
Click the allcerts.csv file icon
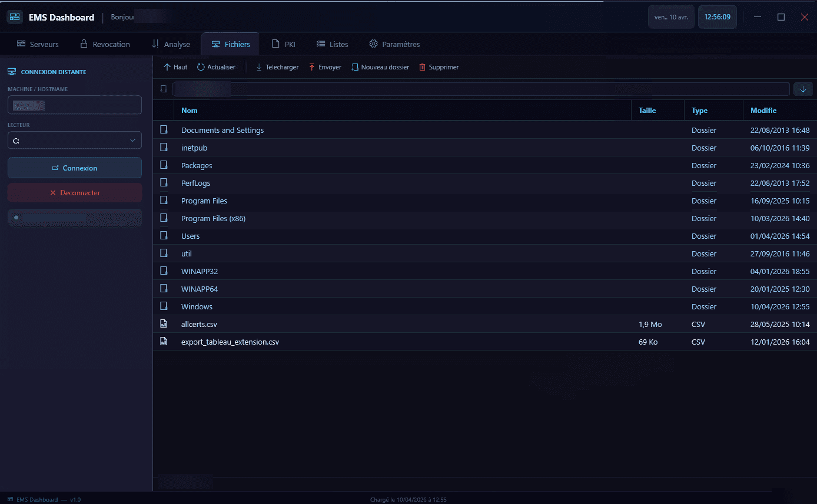click(x=164, y=324)
